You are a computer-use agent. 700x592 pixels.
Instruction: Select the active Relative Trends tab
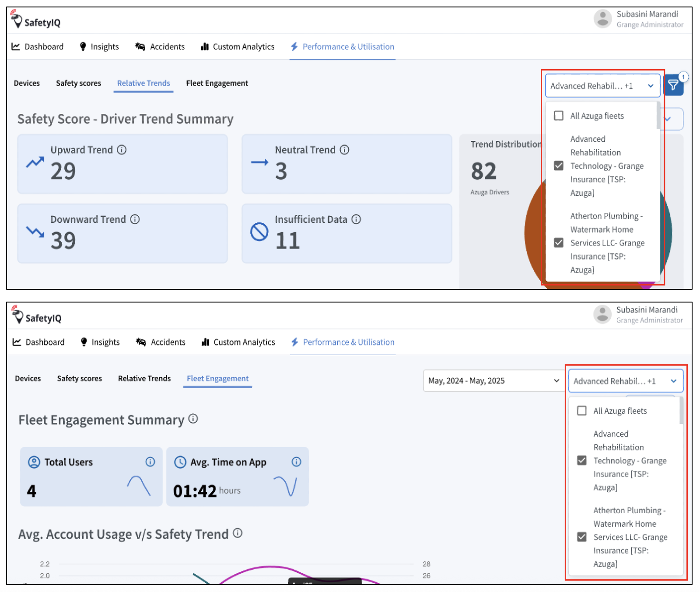click(143, 83)
